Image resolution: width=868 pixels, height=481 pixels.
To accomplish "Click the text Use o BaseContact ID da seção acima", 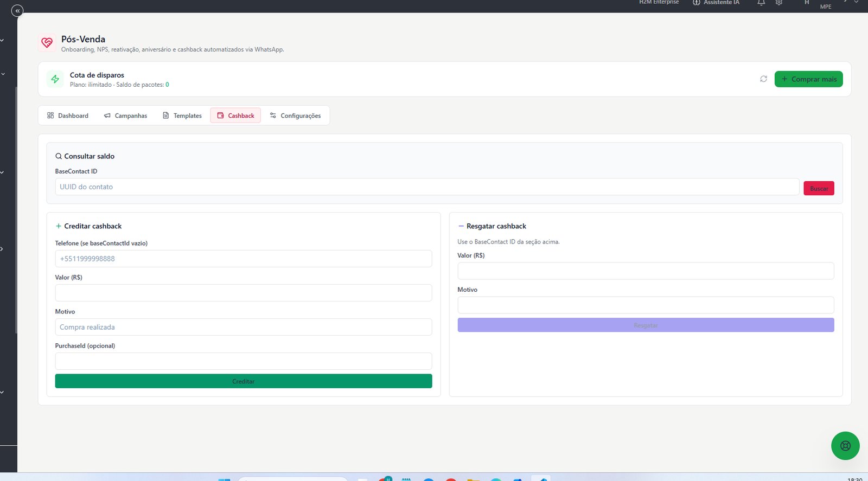I will (508, 242).
